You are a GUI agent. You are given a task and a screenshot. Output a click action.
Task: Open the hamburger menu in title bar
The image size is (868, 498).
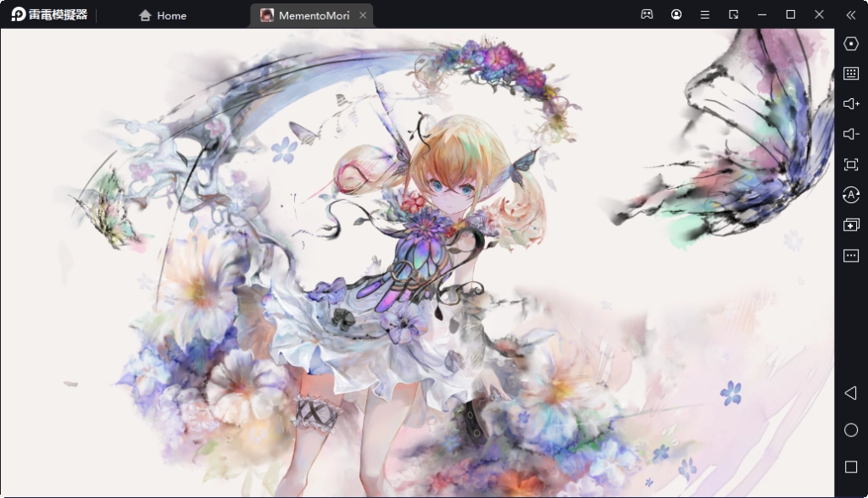[x=705, y=14]
